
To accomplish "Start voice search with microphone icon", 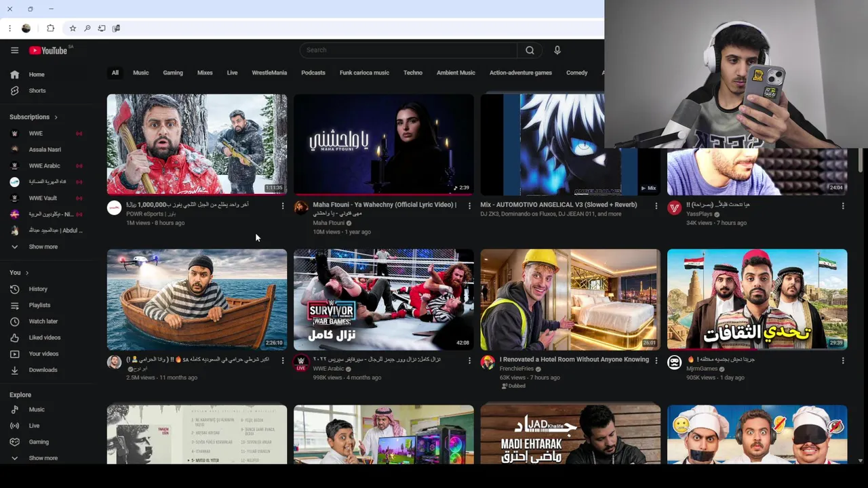I will 557,50.
